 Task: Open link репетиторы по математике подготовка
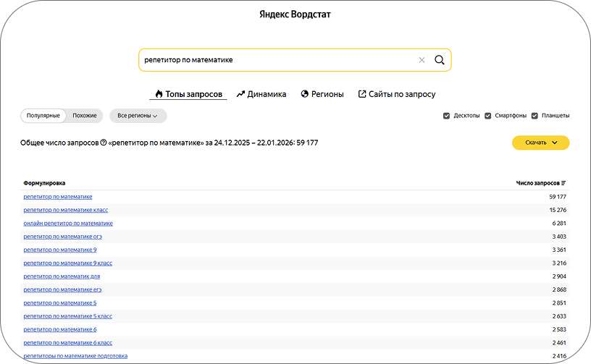pos(75,356)
